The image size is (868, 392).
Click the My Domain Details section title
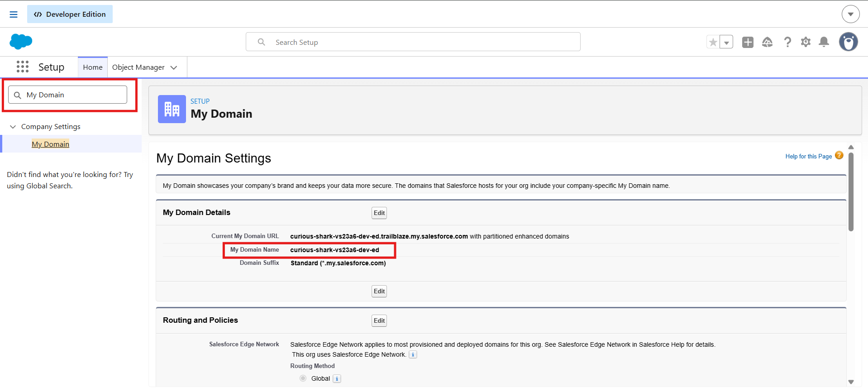(196, 212)
